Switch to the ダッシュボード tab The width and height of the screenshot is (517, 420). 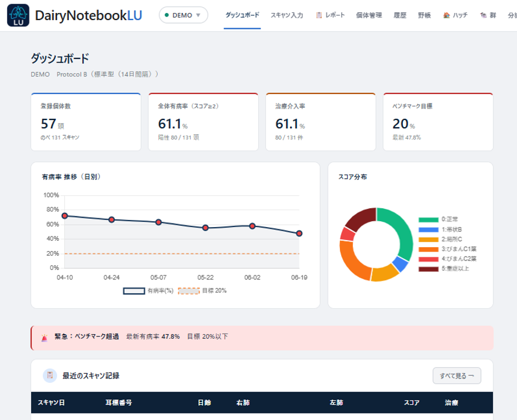(242, 15)
